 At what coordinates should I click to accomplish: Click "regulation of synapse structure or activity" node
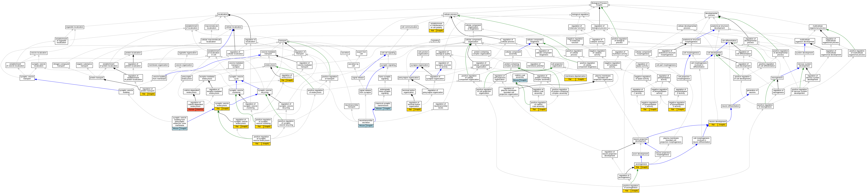[443, 65]
